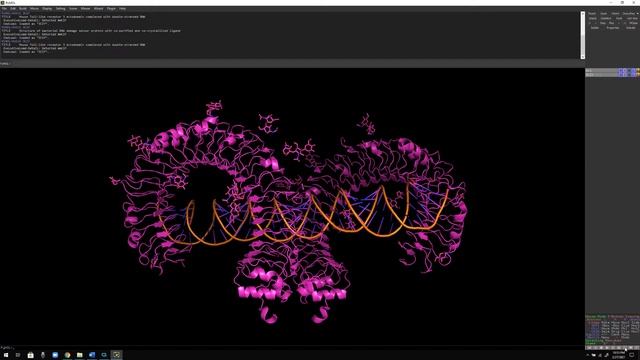Click bottom play playback icon
Viewport: 640px width, 360px height.
[607, 348]
